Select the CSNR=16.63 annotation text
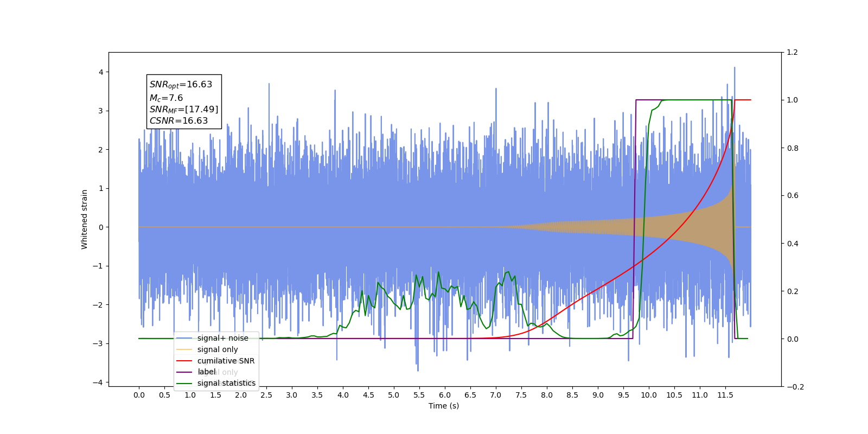This screenshot has width=868, height=434. click(178, 121)
